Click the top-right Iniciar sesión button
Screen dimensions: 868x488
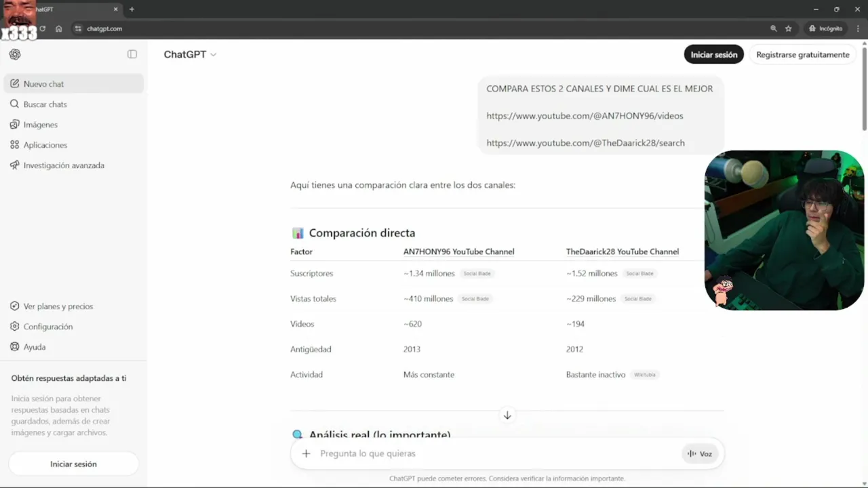coord(713,55)
